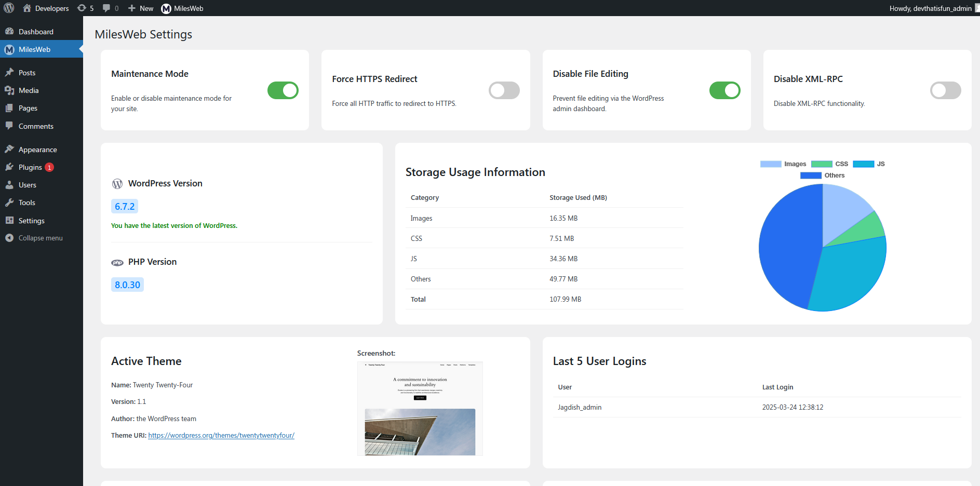Toggle the JS legend color swatch
980x486 pixels.
tap(863, 164)
